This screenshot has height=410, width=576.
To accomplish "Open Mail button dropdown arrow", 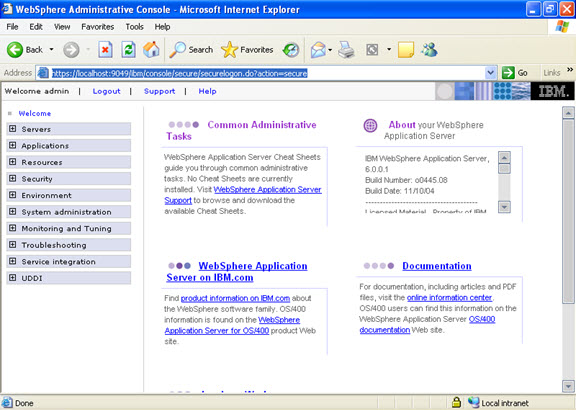I will tap(330, 50).
